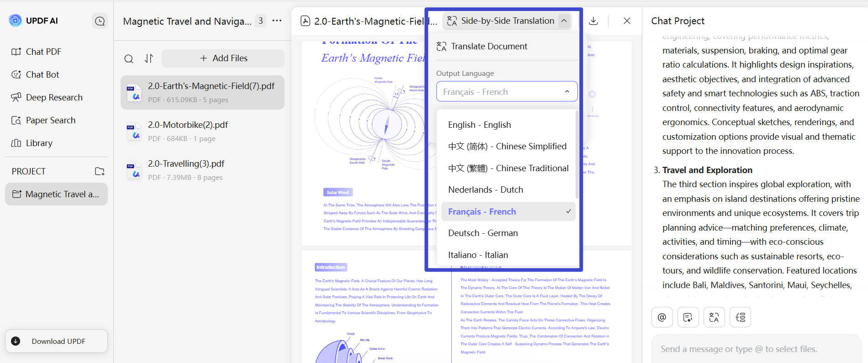Viewport: 868px width, 363px height.
Task: Click the Translate Document option
Action: (482, 47)
